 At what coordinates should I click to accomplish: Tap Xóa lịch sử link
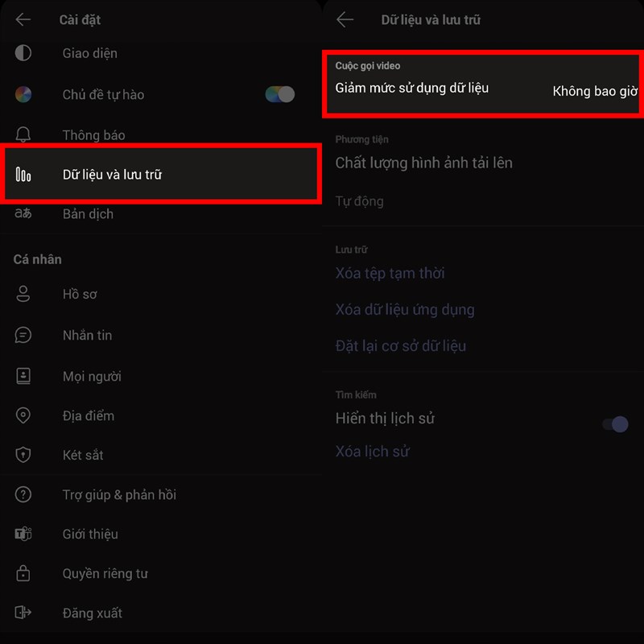(x=372, y=452)
